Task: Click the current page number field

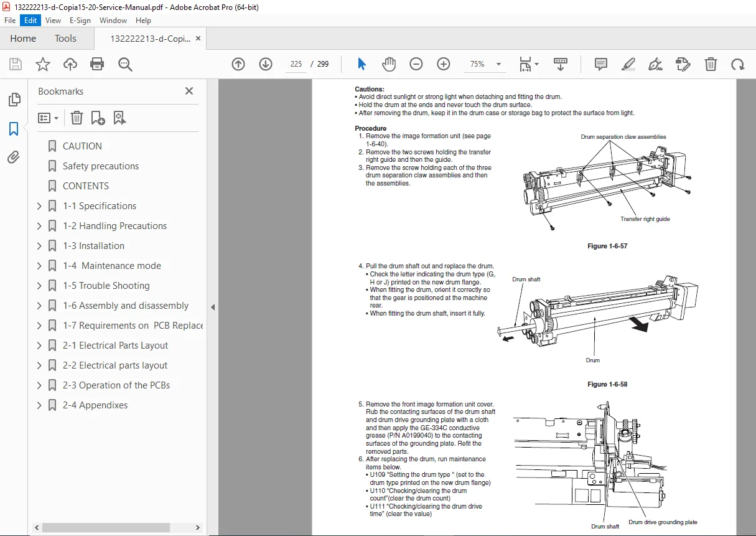Action: (296, 64)
